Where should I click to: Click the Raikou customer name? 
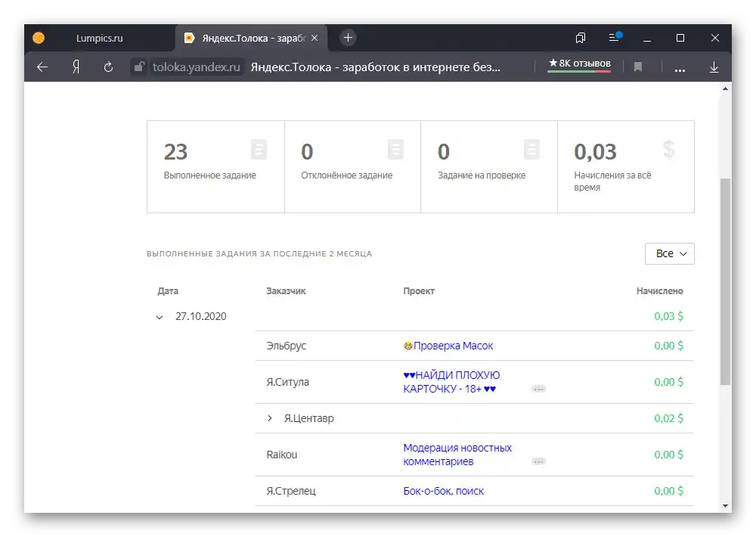pos(282,455)
